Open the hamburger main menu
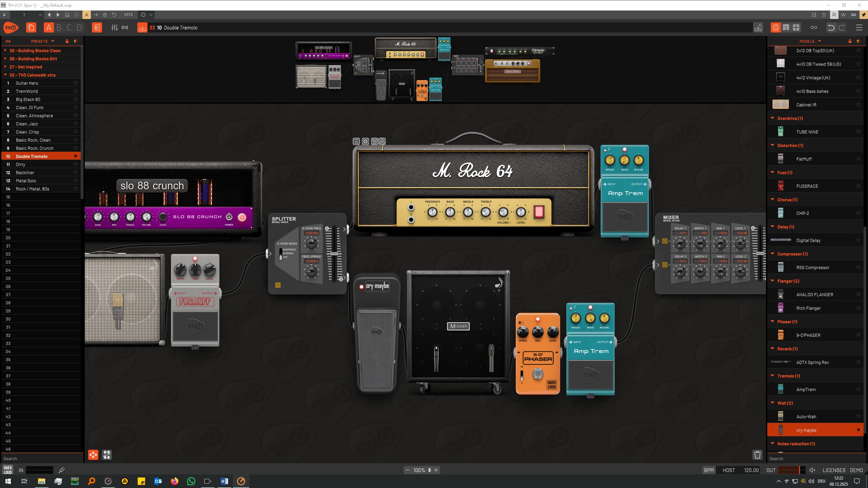This screenshot has width=868, height=488. pos(859,27)
